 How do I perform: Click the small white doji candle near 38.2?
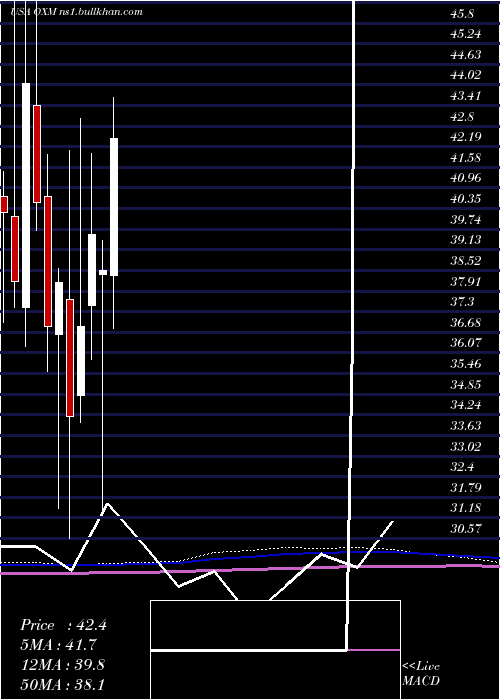(103, 272)
